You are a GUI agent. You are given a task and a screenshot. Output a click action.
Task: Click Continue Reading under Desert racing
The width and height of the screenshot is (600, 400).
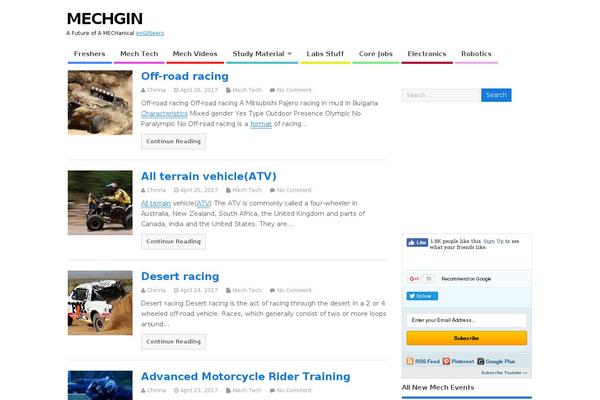click(173, 341)
